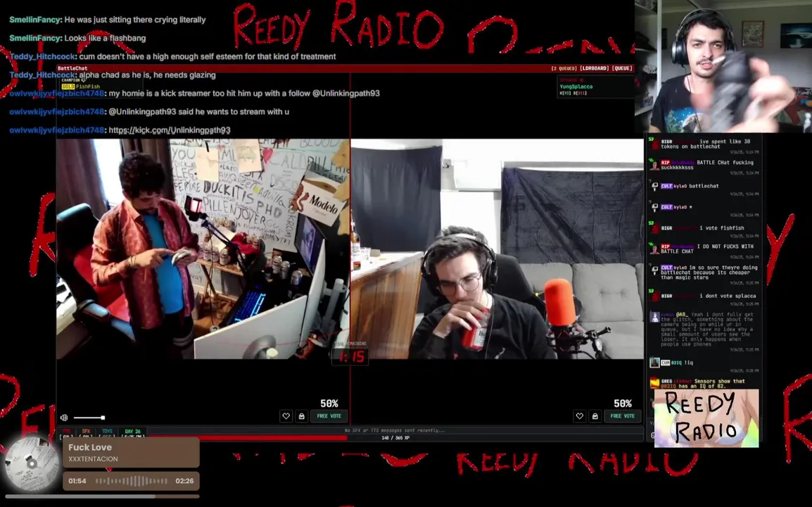Like the left contestant with heart icon
The image size is (812, 507).
(x=286, y=415)
